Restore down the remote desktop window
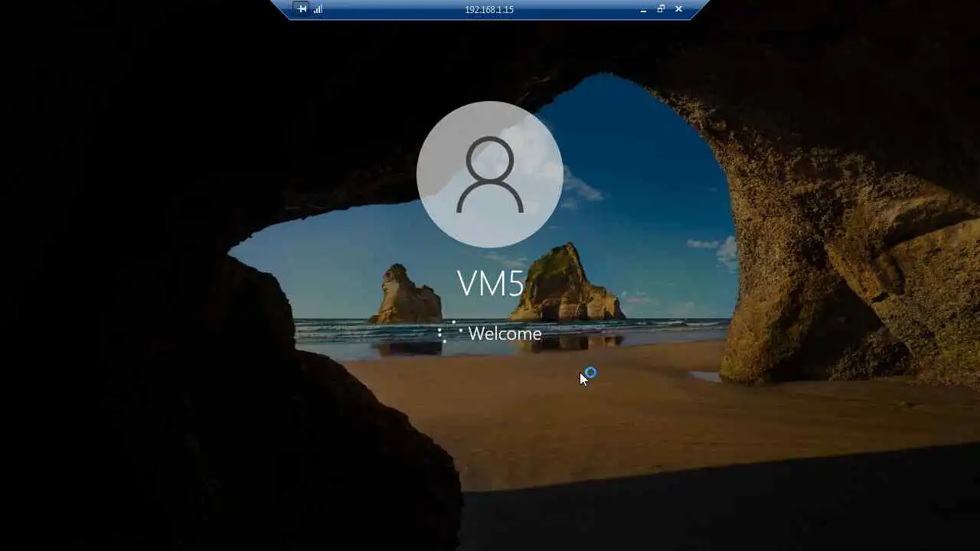The width and height of the screenshot is (980, 551). (661, 9)
